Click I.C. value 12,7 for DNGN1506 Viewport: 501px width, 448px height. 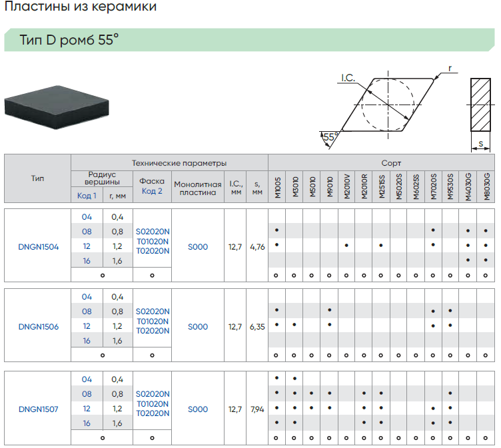235,327
